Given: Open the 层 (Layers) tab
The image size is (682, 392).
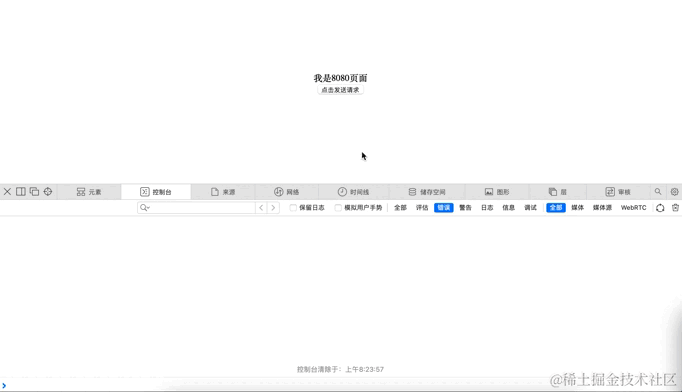Looking at the screenshot, I should point(558,192).
